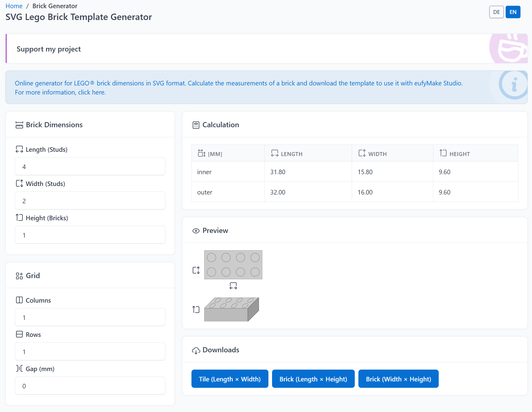Select the inner height value 9.60
The width and height of the screenshot is (532, 412).
point(444,172)
